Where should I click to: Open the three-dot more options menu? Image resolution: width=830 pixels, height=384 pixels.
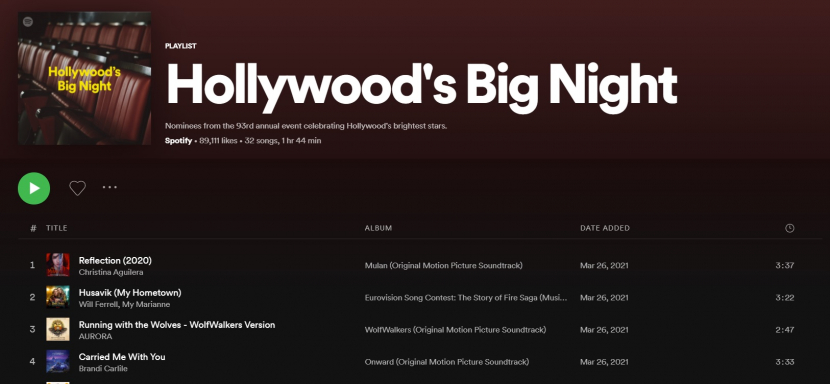tap(110, 187)
